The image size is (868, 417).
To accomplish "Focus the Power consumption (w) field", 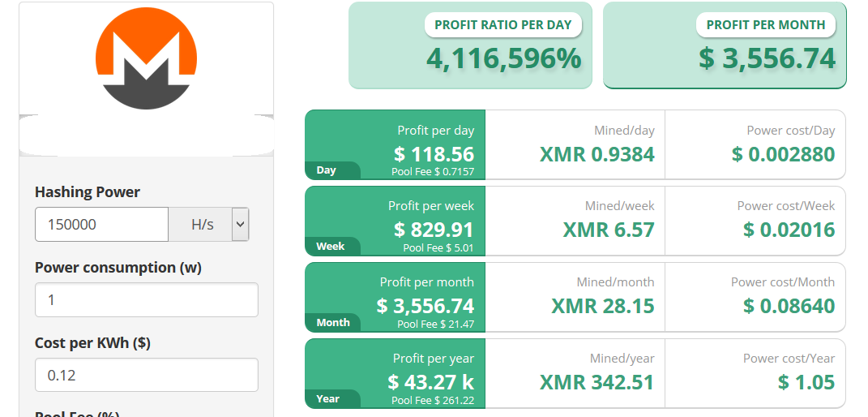I will pos(147,299).
